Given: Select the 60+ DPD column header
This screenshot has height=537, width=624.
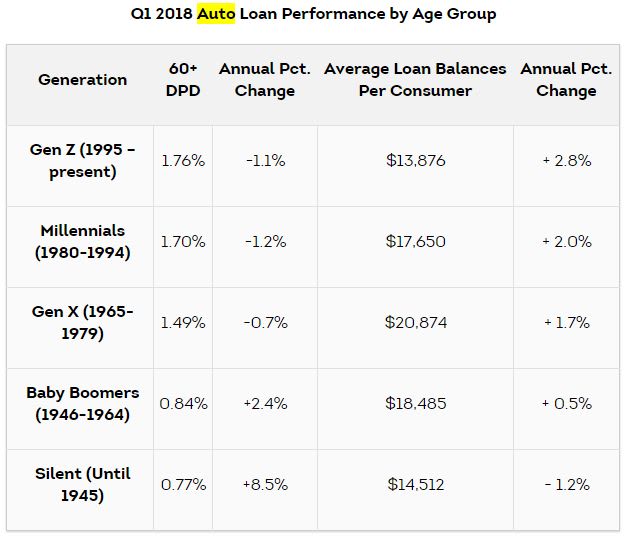Looking at the screenshot, I should [x=183, y=80].
